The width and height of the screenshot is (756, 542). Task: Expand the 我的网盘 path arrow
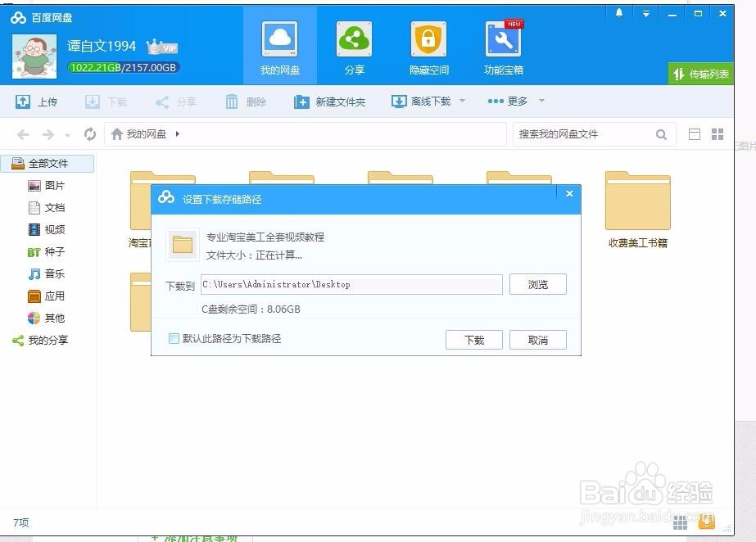[x=178, y=134]
